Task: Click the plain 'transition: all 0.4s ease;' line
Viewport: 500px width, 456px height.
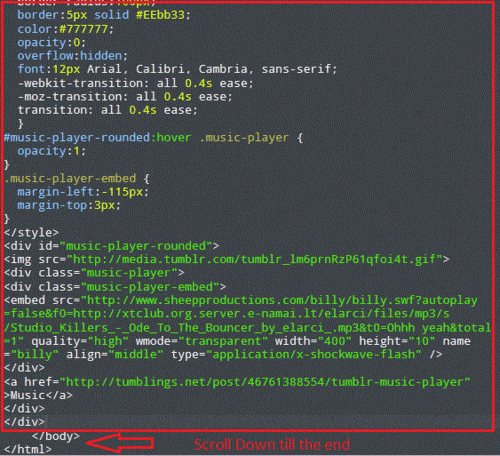Action: click(107, 110)
